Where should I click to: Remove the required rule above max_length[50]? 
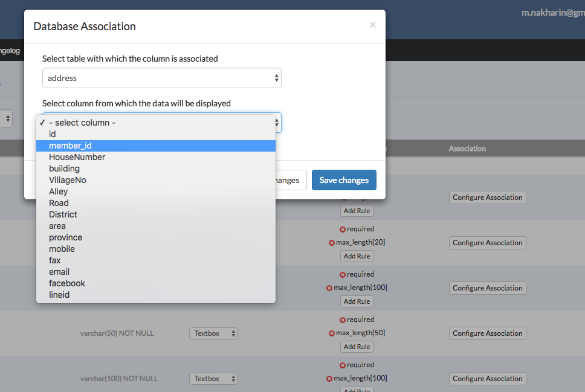click(343, 320)
